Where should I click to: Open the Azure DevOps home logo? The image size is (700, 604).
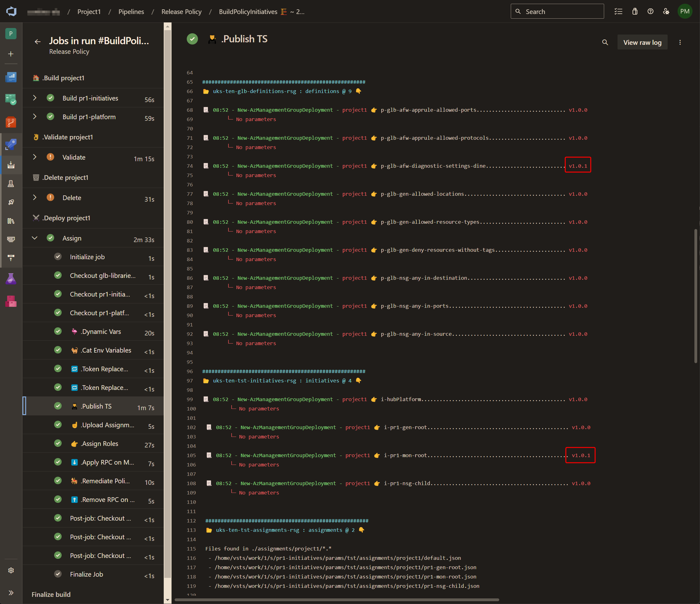pos(11,12)
